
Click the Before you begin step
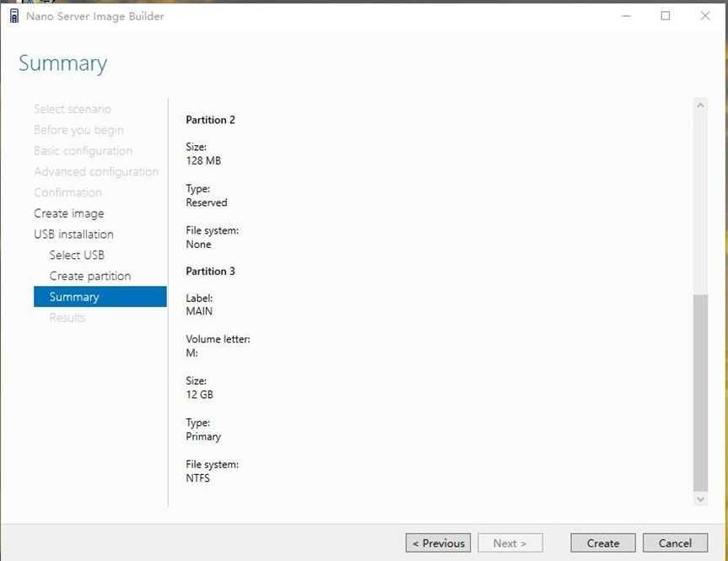(x=79, y=130)
